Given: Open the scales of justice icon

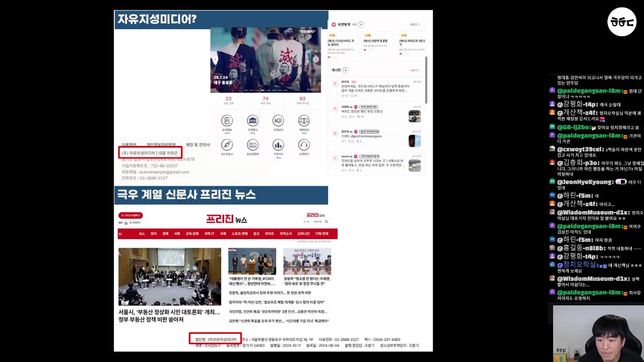Looking at the screenshot, I should [x=304, y=121].
